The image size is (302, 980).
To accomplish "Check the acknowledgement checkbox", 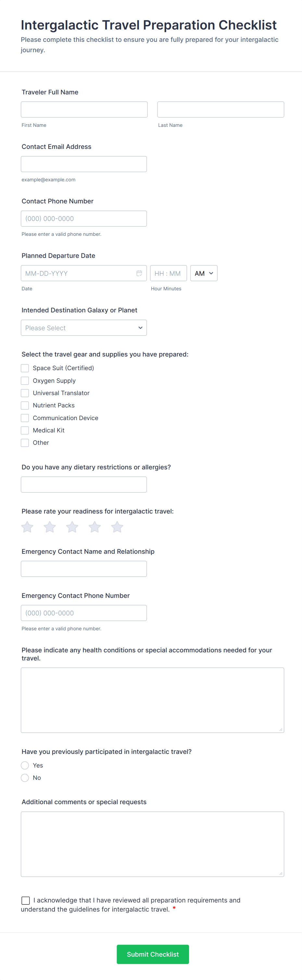I will click(x=26, y=900).
